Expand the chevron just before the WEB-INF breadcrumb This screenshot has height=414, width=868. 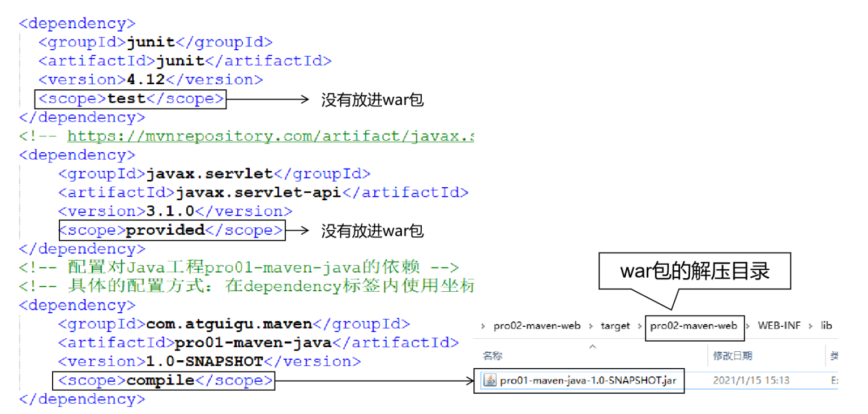pyautogui.click(x=749, y=326)
